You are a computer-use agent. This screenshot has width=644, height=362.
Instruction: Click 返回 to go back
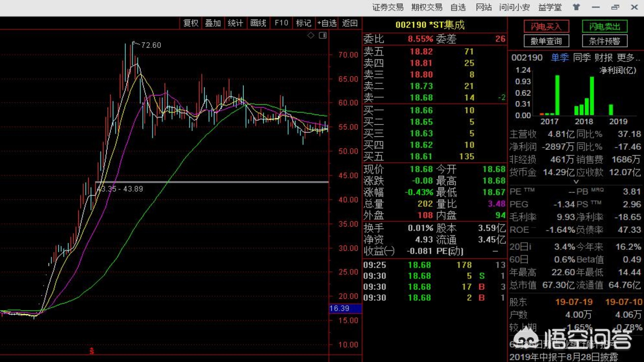tap(350, 23)
